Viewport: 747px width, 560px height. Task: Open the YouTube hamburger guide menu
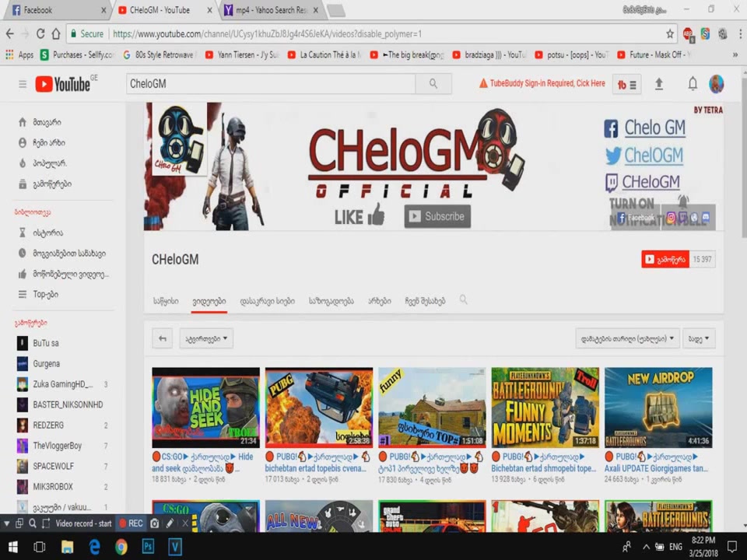(x=23, y=84)
